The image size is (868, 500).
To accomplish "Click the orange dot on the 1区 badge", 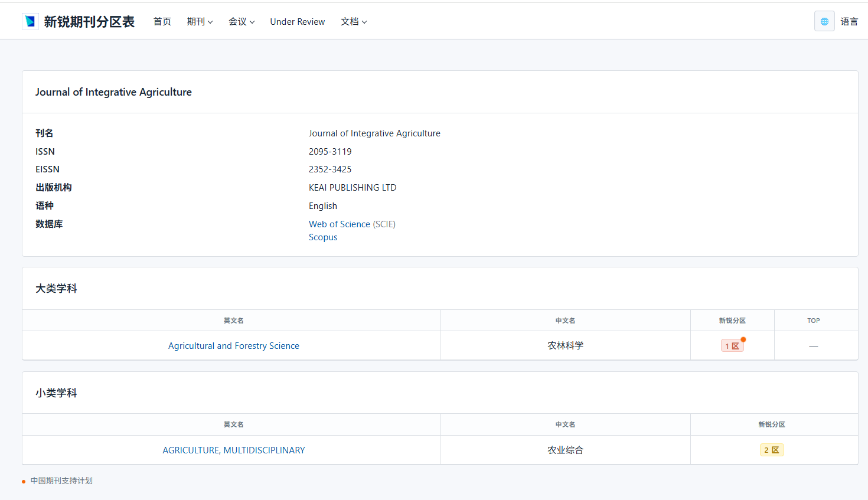I will click(743, 339).
